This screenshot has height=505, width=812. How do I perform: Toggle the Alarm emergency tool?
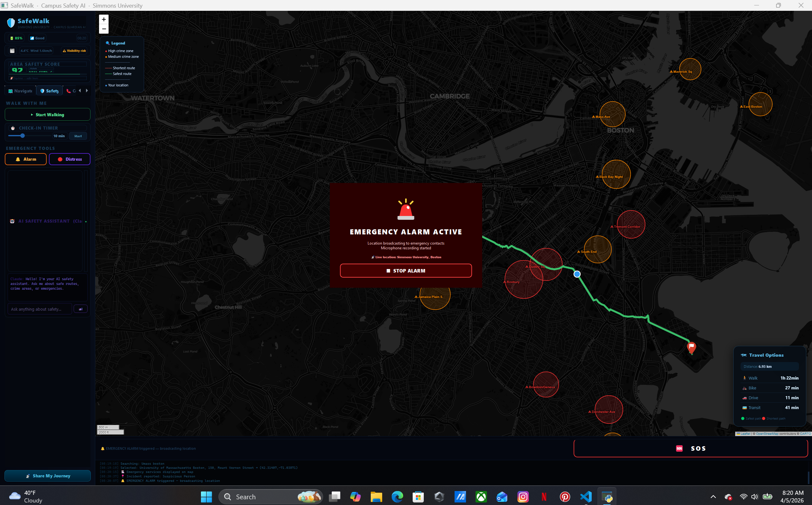pyautogui.click(x=26, y=159)
